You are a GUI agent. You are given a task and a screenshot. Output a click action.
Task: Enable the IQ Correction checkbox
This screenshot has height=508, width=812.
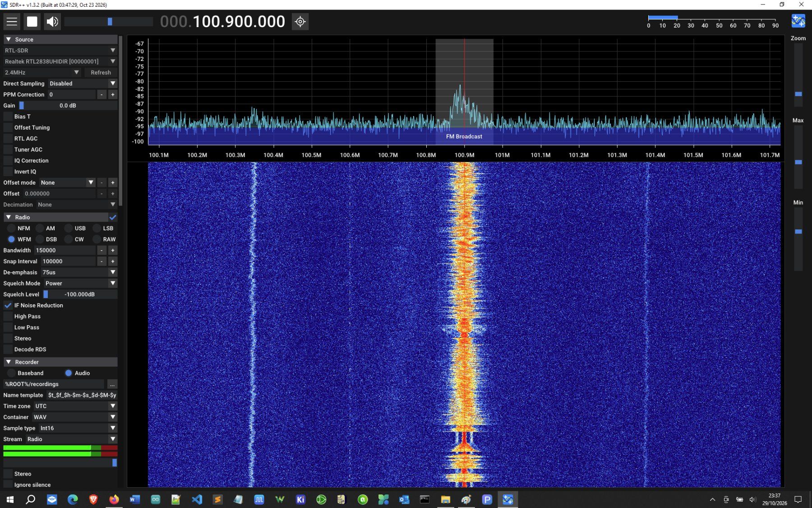[8, 161]
